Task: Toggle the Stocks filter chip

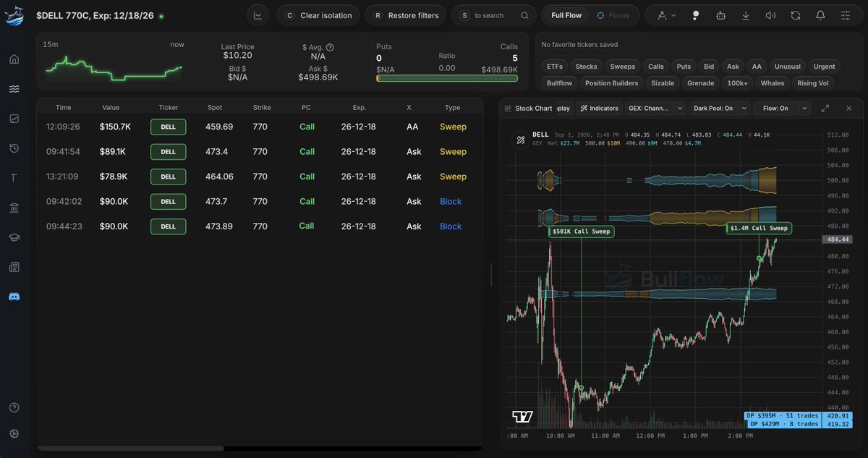Action: [586, 67]
